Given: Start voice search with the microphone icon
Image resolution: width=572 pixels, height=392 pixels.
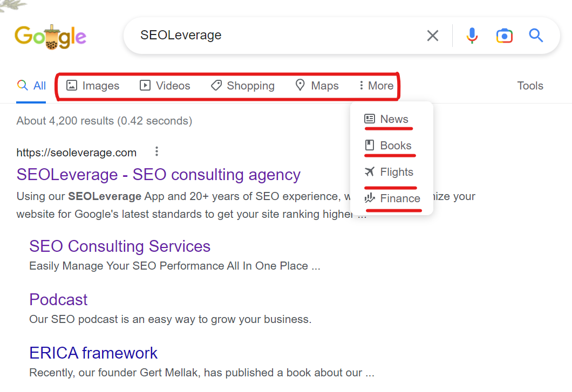Looking at the screenshot, I should 472,36.
